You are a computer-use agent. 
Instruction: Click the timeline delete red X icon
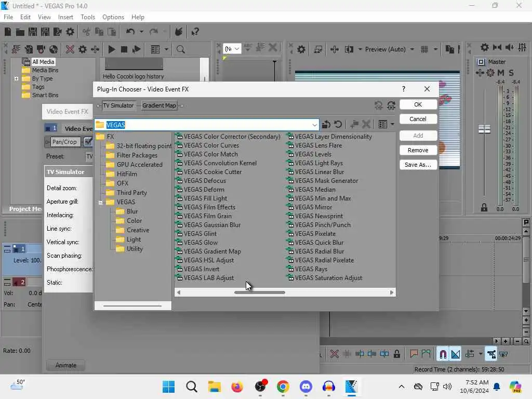(334, 354)
